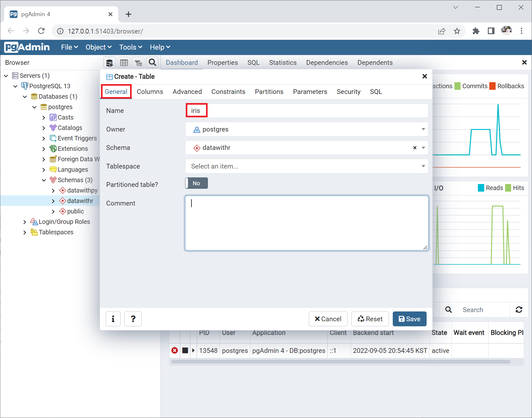This screenshot has height=418, width=532.
Task: Expand the Tablespaces node
Action: 25,232
